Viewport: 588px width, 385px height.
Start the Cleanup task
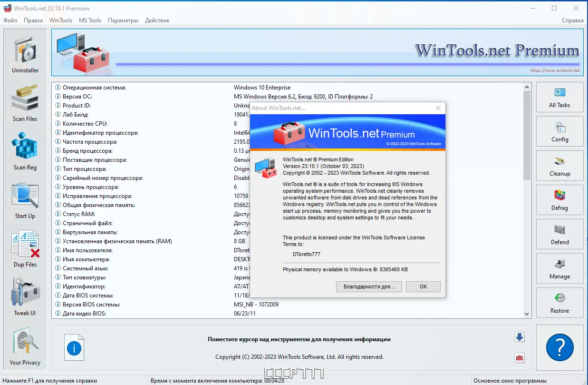(x=559, y=166)
